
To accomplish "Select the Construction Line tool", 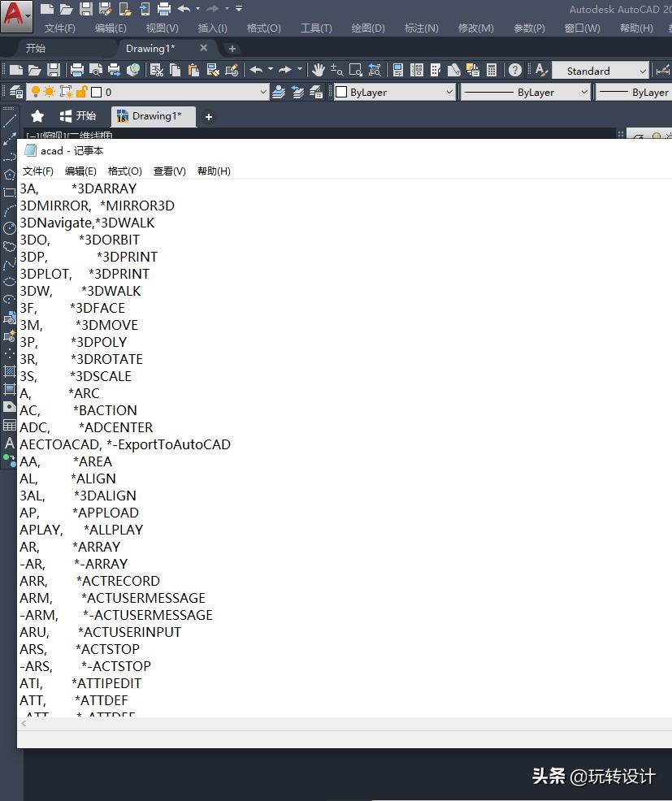I will pyautogui.click(x=9, y=138).
